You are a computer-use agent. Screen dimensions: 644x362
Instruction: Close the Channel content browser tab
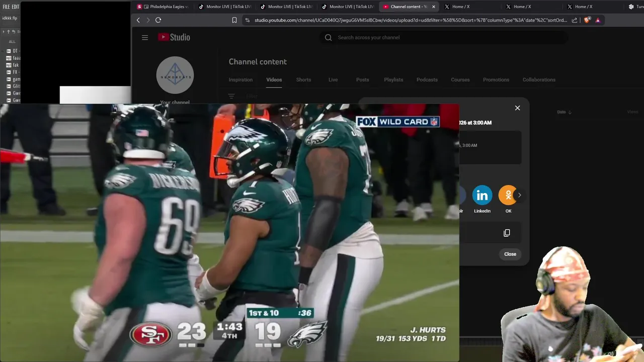434,7
